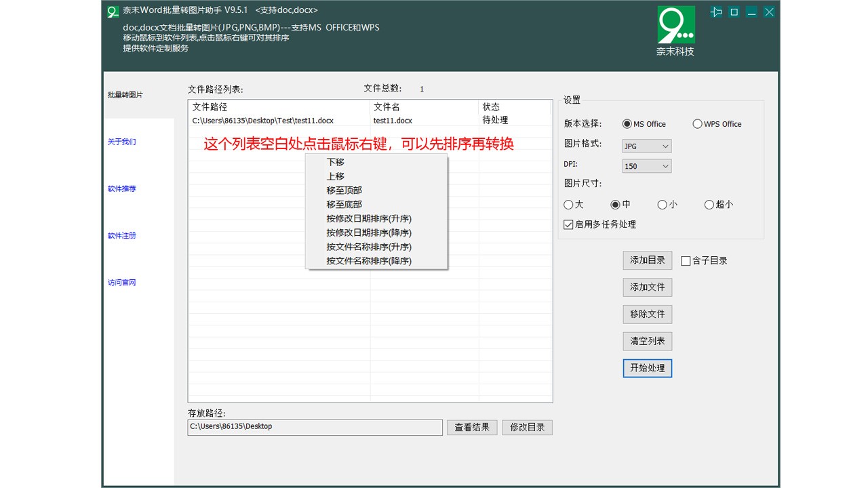Image resolution: width=868 pixels, height=488 pixels.
Task: Open the DPI value dropdown
Action: [x=646, y=165]
